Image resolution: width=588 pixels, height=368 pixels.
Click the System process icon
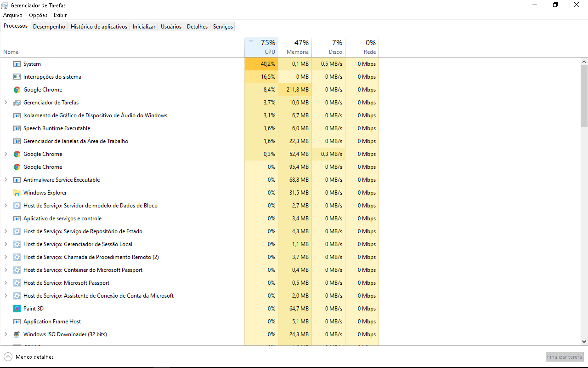pyautogui.click(x=17, y=64)
